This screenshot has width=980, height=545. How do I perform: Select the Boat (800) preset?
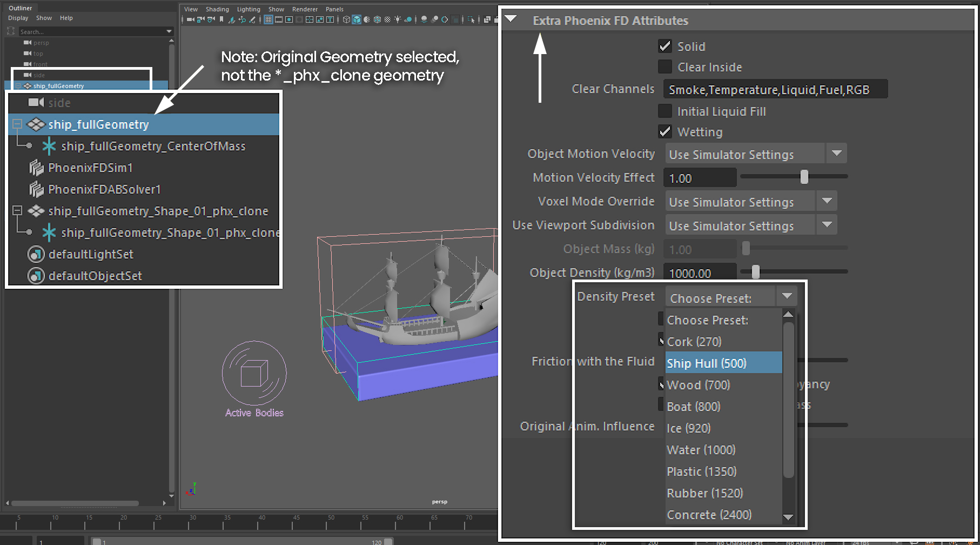(x=724, y=406)
